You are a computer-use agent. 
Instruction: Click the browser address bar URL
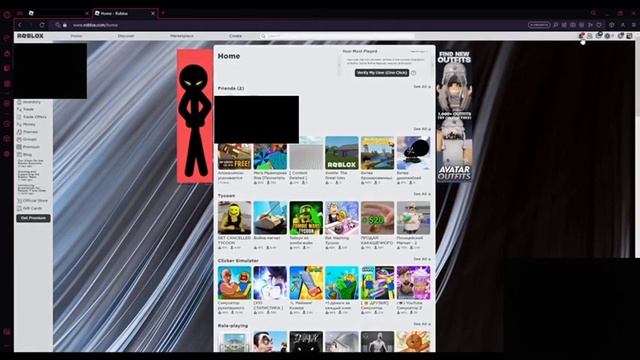click(x=96, y=25)
